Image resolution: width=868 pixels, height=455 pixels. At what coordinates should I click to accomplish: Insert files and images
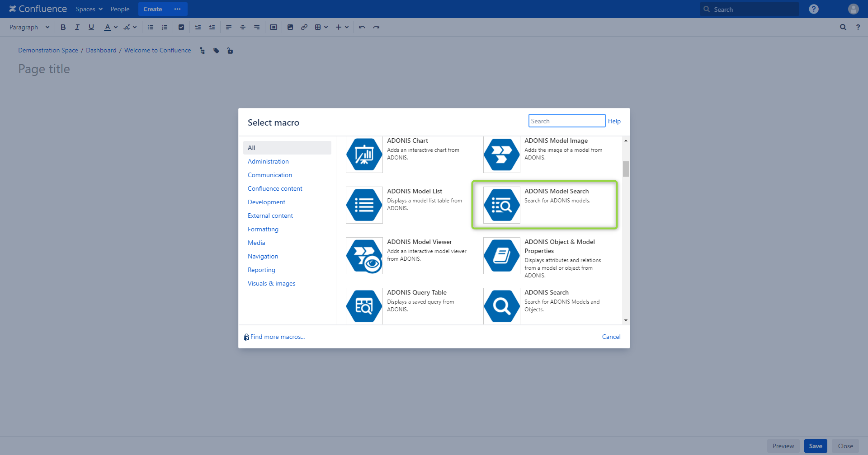[x=290, y=27]
